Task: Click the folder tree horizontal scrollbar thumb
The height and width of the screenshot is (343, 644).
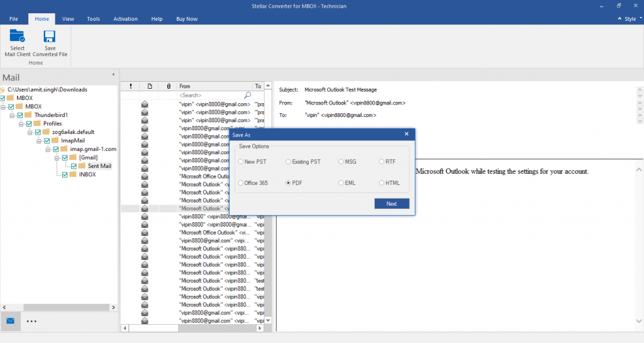Action: point(66,307)
